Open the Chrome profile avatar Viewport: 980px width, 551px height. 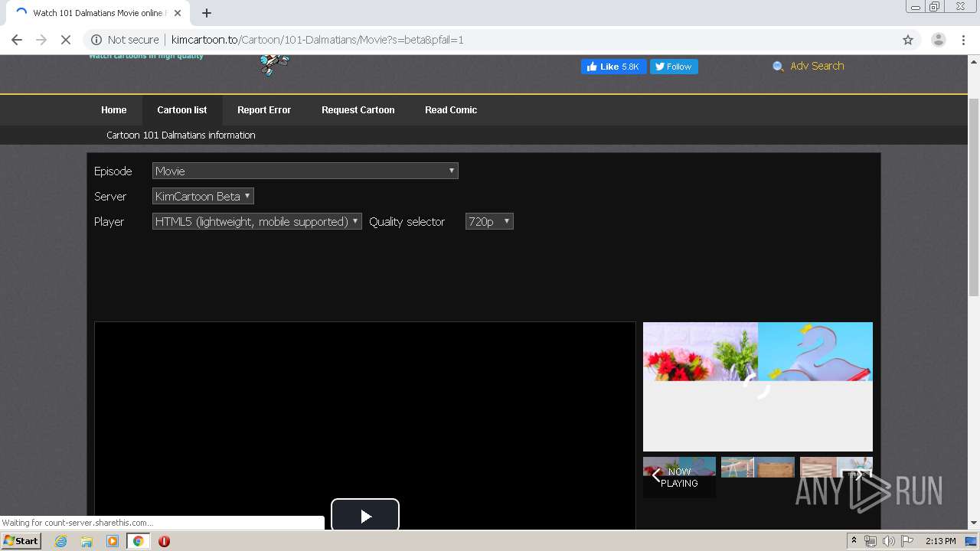point(938,40)
